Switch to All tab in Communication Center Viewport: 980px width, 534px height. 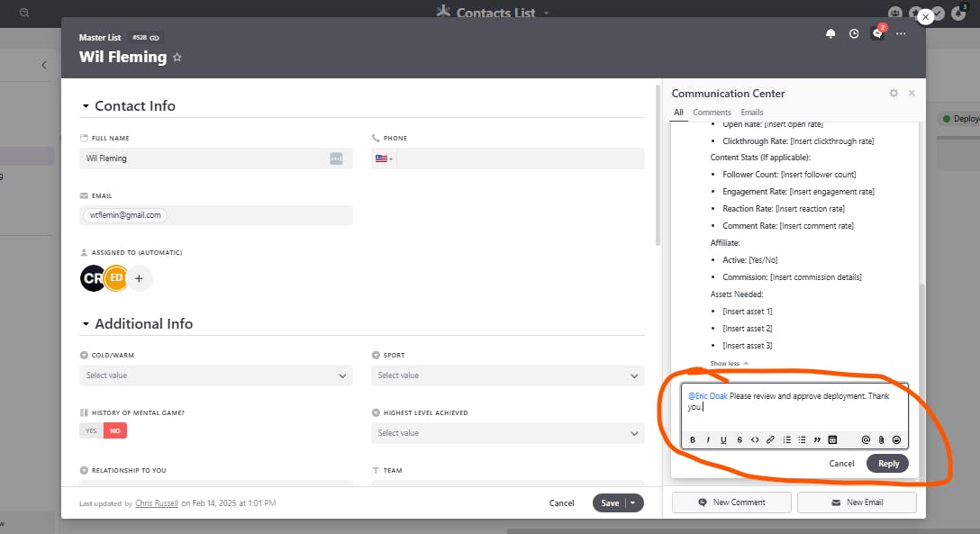pyautogui.click(x=678, y=113)
